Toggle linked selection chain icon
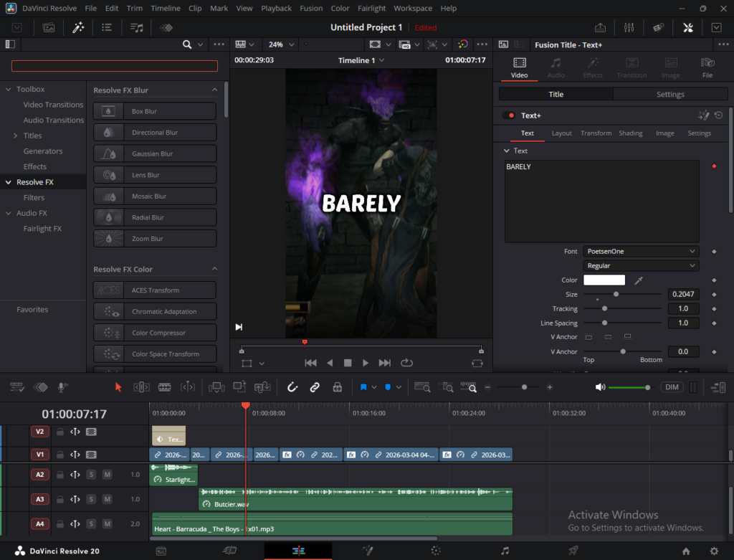This screenshot has width=734, height=560. (x=315, y=387)
